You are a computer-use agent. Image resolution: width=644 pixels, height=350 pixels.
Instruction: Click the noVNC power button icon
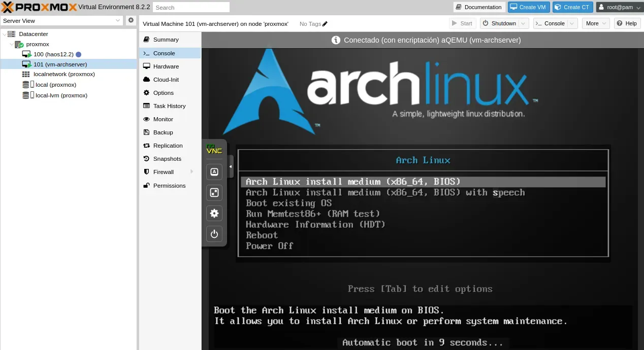[x=214, y=234]
